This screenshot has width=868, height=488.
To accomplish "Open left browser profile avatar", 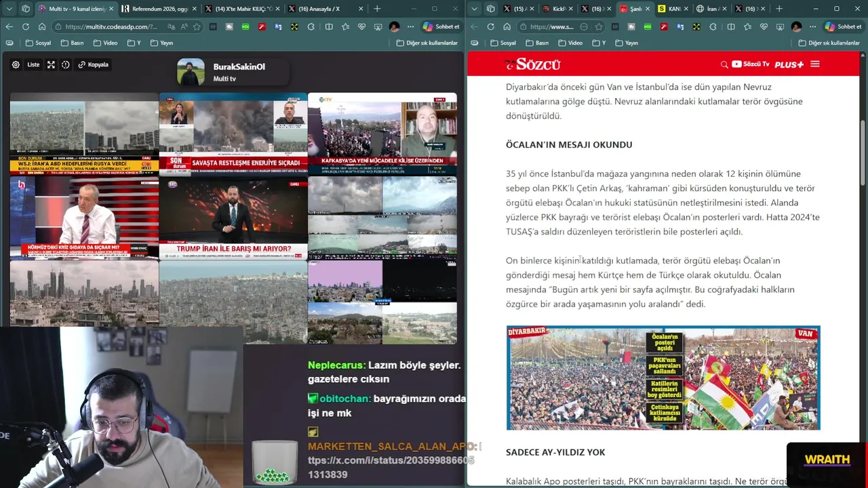I will 394,26.
